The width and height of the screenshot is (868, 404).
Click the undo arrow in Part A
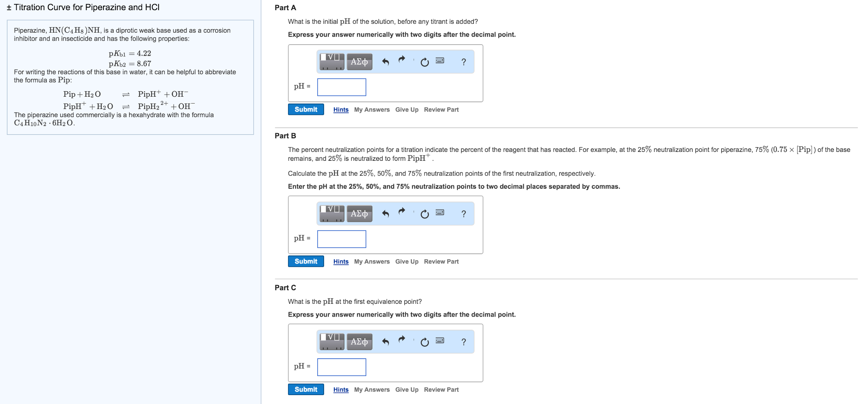[385, 62]
